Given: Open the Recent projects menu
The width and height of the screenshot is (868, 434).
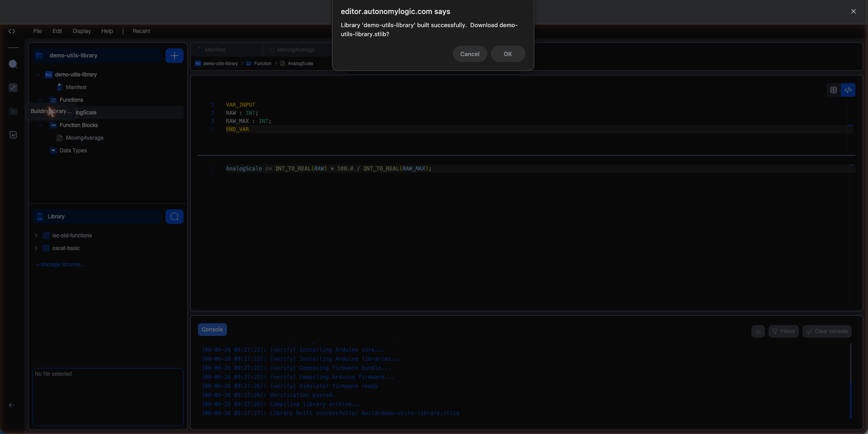Looking at the screenshot, I should coord(142,31).
